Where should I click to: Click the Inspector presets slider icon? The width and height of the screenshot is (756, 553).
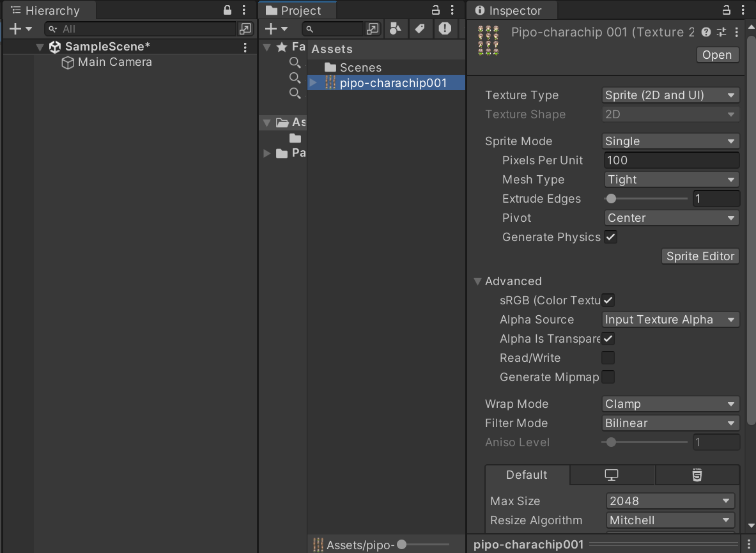click(x=721, y=33)
